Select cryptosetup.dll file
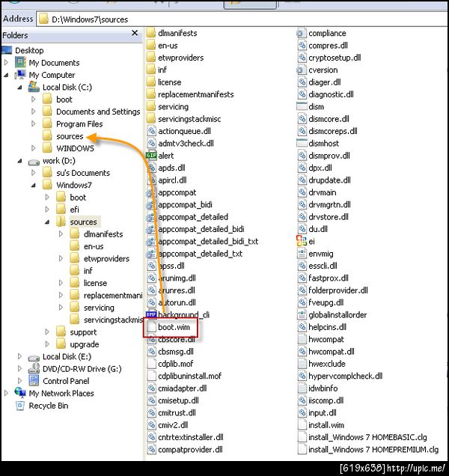The width and height of the screenshot is (449, 476). point(335,58)
